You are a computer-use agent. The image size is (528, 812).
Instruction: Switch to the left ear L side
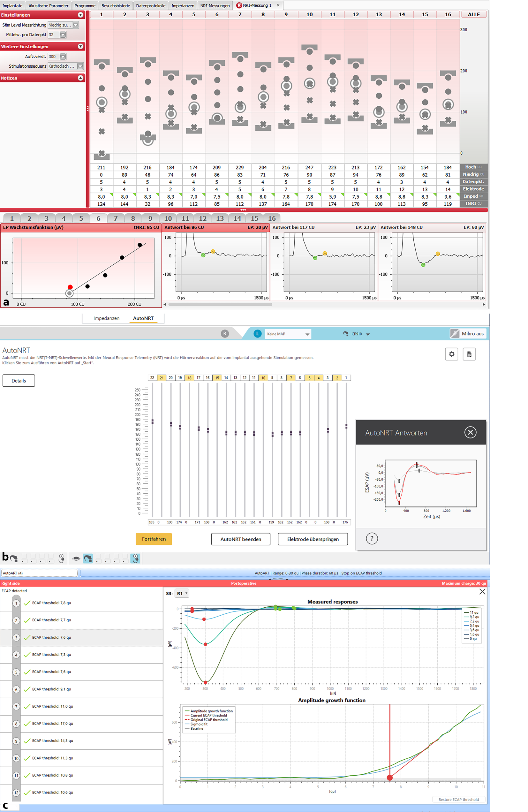tap(258, 334)
